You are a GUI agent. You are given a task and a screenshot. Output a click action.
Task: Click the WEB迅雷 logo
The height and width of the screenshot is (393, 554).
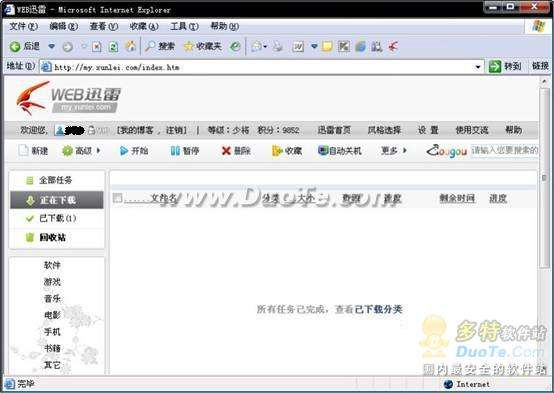68,98
